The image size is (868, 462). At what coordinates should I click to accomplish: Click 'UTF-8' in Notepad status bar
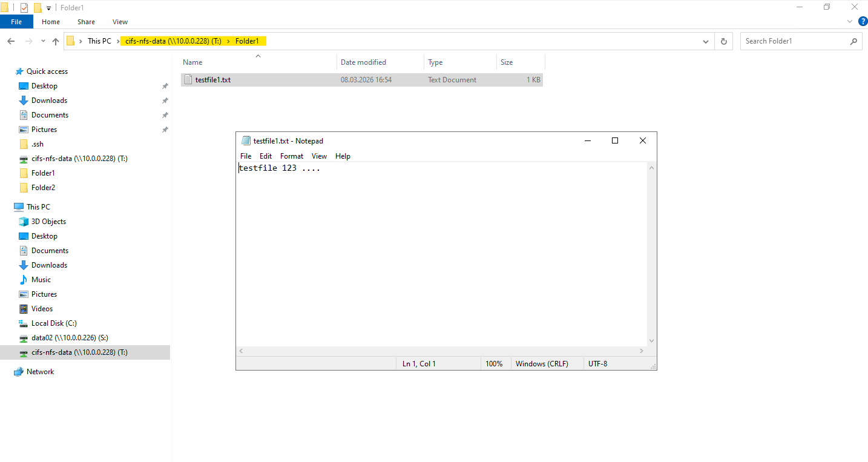(597, 364)
